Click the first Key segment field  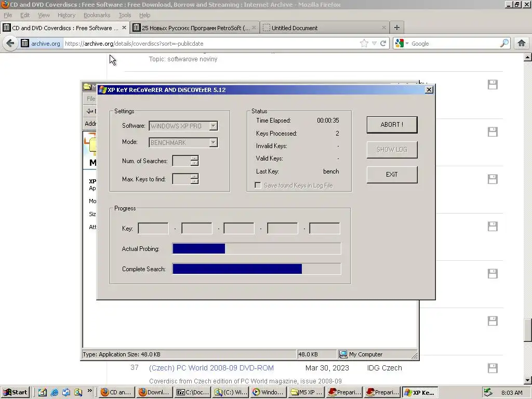click(153, 229)
